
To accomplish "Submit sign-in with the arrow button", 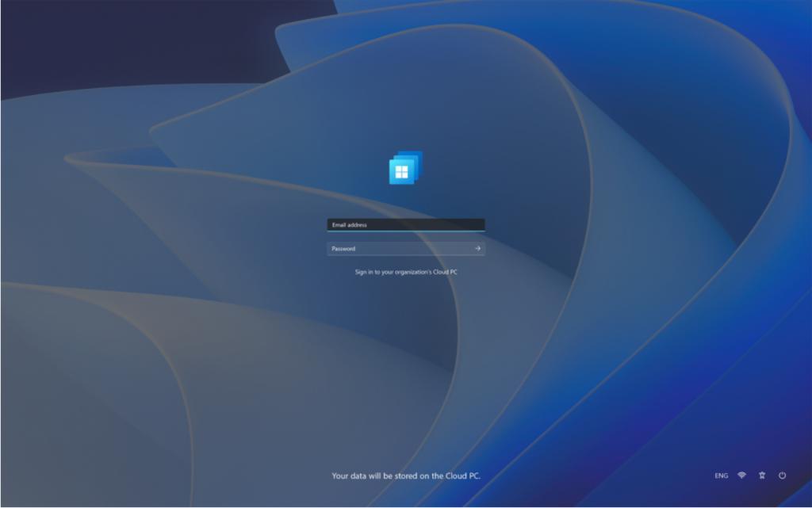I will (x=477, y=249).
